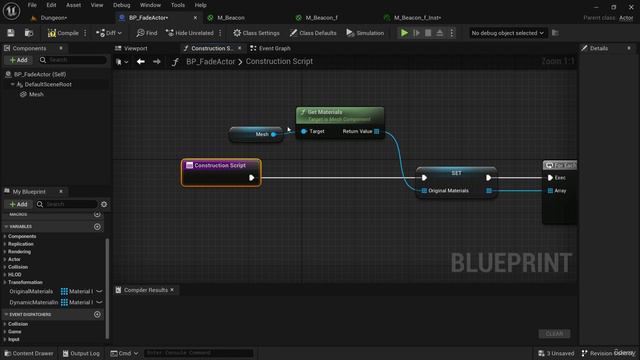Save the current blueprint asset

click(11, 33)
